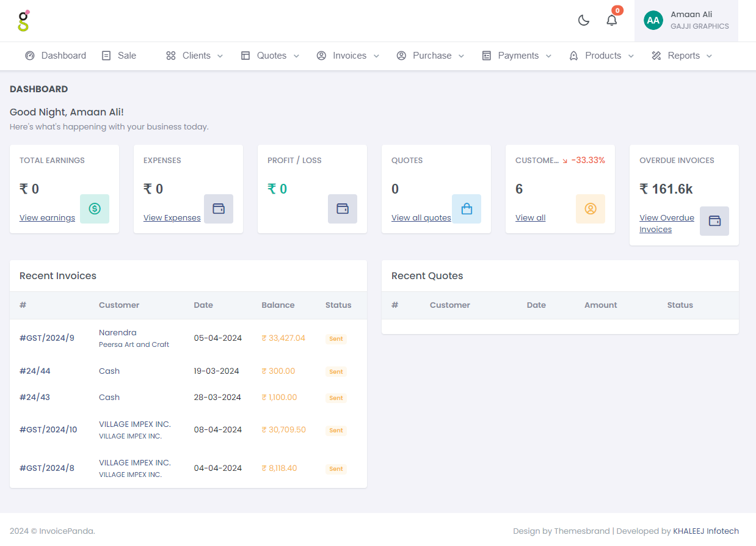756x546 pixels.
Task: Click the orange user icon in Customers card
Action: (x=591, y=209)
